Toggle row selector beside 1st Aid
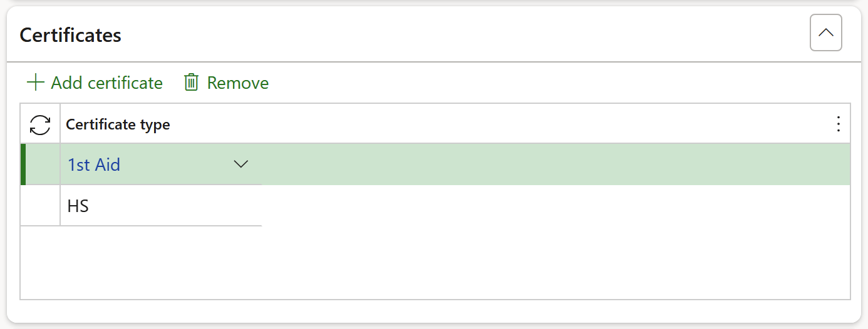The height and width of the screenshot is (329, 868). click(x=43, y=164)
